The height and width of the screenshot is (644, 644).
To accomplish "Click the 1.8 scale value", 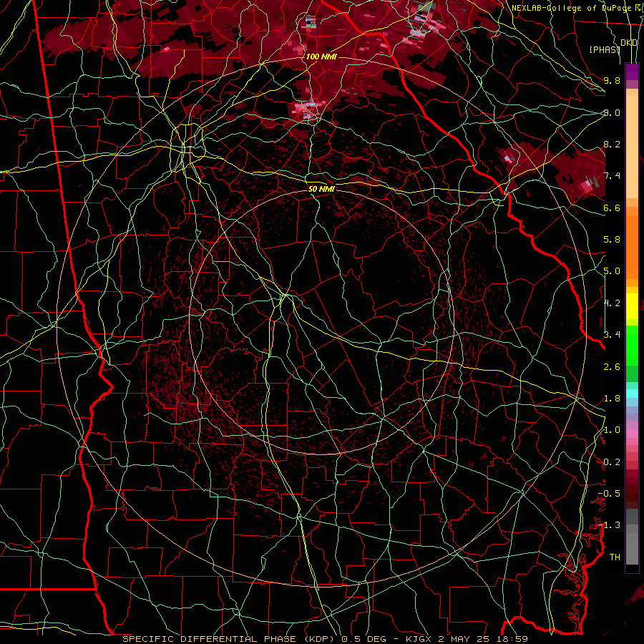I will point(612,399).
